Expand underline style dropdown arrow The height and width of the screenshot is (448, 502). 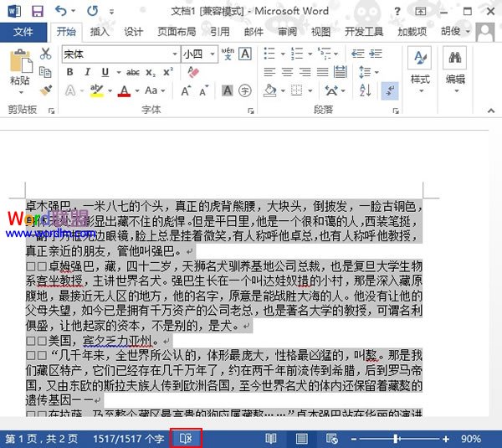[x=119, y=72]
